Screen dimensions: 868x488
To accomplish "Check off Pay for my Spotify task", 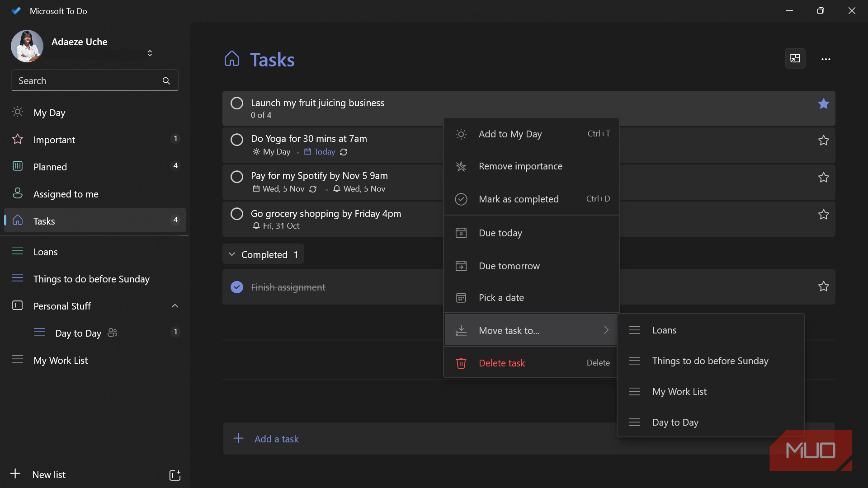I will coord(237,177).
